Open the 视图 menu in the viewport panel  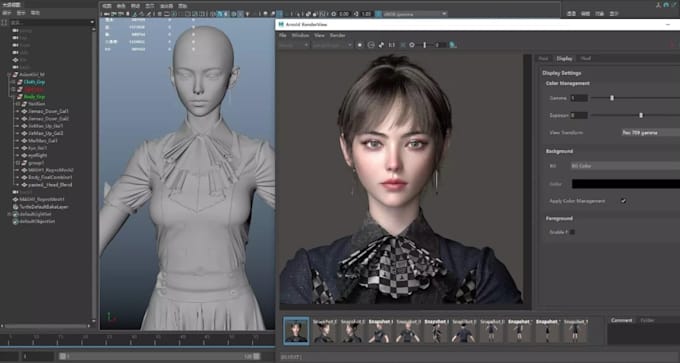[x=107, y=6]
